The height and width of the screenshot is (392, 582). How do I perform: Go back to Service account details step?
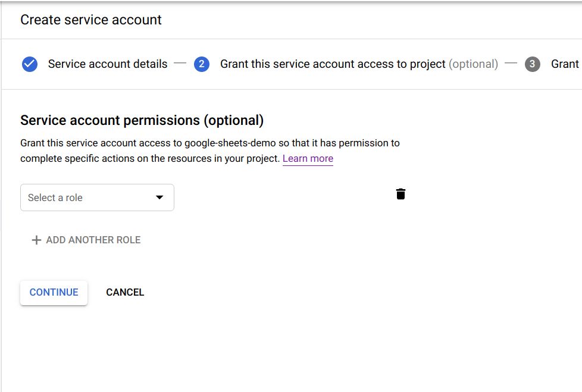tap(108, 64)
